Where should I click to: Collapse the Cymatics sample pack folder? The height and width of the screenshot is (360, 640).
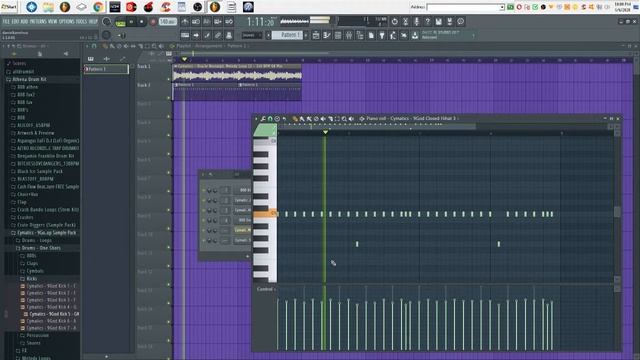[46, 233]
